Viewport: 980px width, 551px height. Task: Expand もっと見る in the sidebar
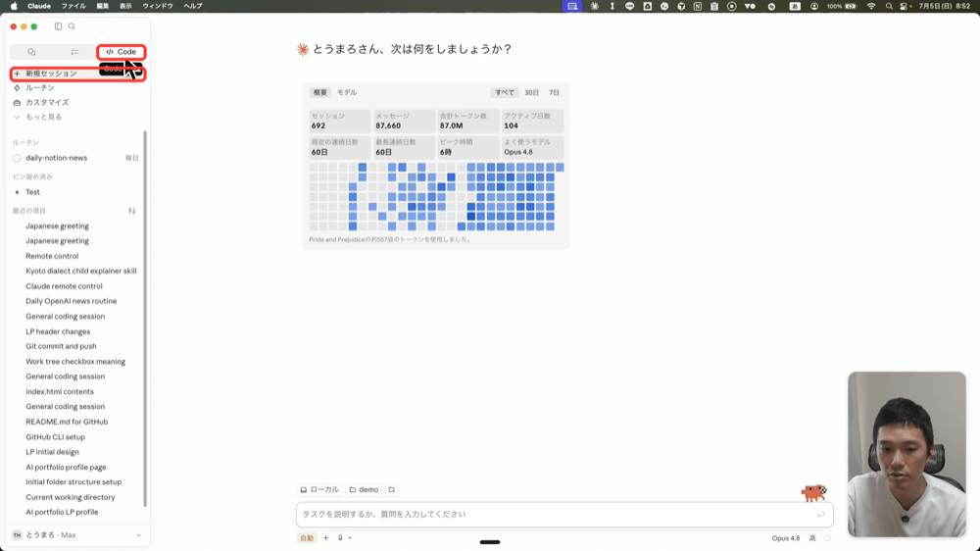(x=38, y=117)
